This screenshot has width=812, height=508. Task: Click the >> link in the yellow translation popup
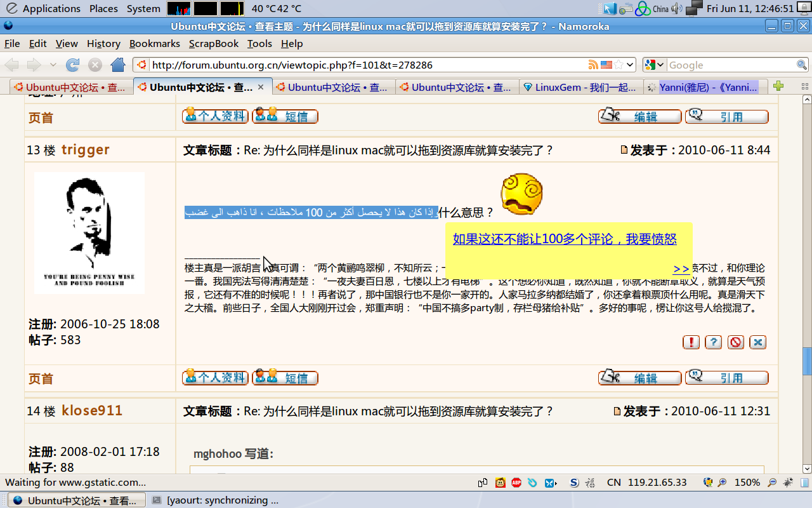[x=681, y=269]
